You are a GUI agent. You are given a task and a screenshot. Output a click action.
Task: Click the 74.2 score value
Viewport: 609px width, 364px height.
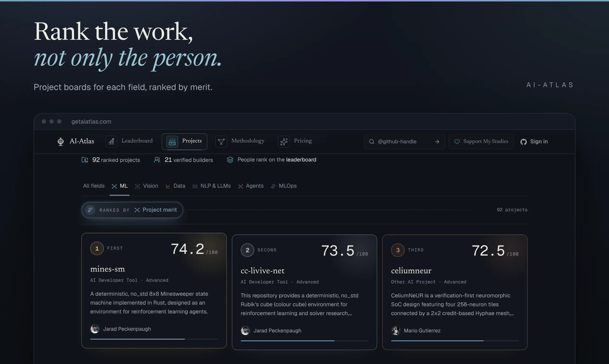[187, 249]
